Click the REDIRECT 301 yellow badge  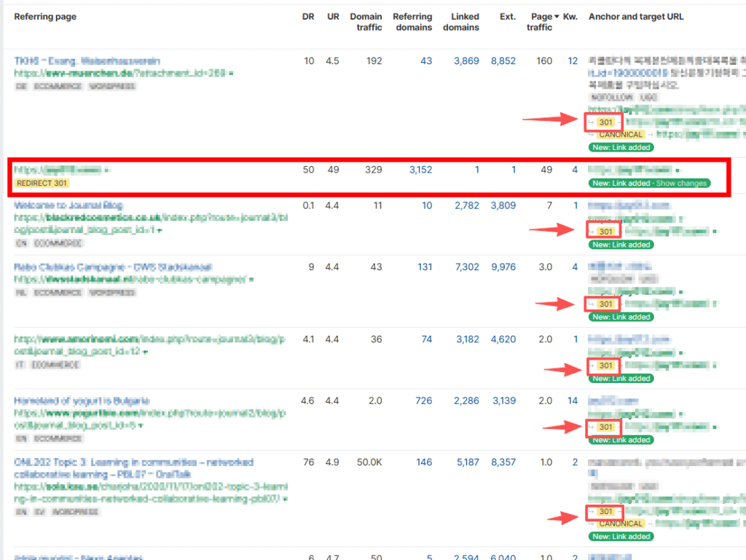[42, 184]
